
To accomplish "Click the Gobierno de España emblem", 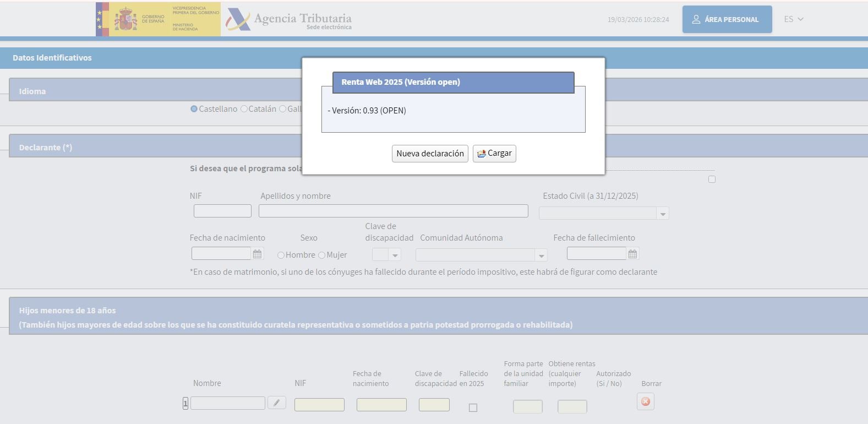I will click(125, 20).
